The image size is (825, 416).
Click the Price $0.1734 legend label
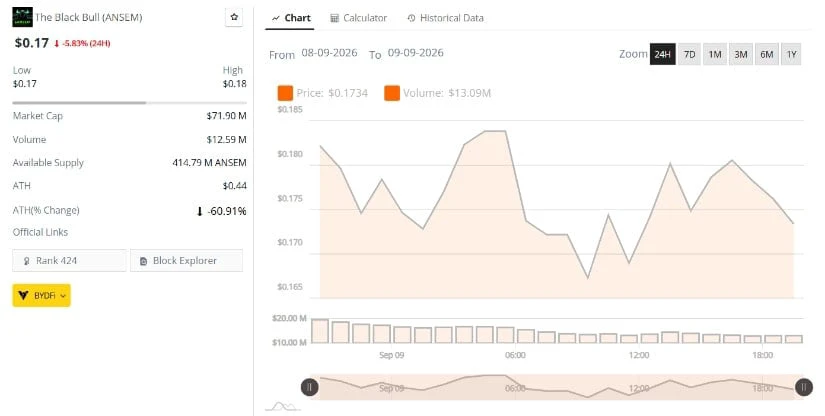coord(332,93)
